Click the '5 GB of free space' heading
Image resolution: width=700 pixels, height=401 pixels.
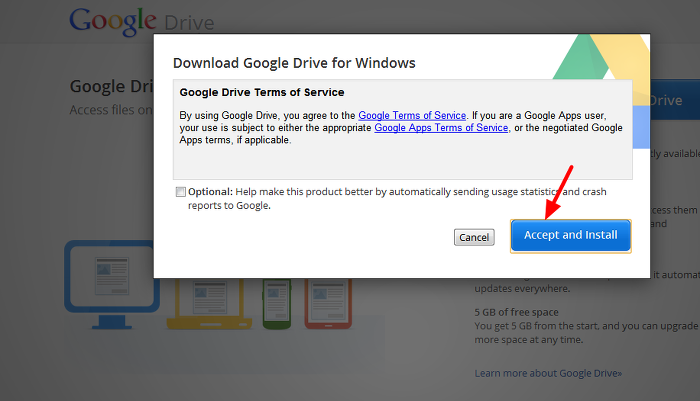pyautogui.click(x=518, y=311)
